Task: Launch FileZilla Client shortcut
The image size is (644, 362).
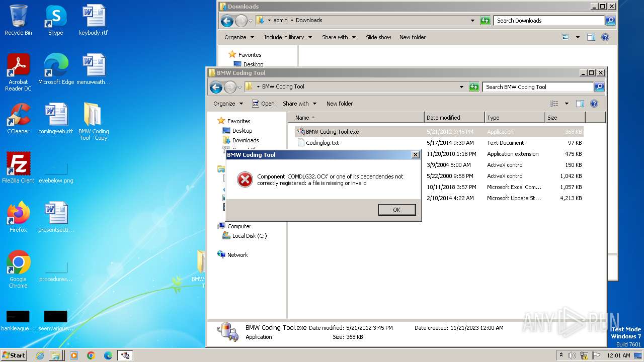Action: click(x=18, y=168)
